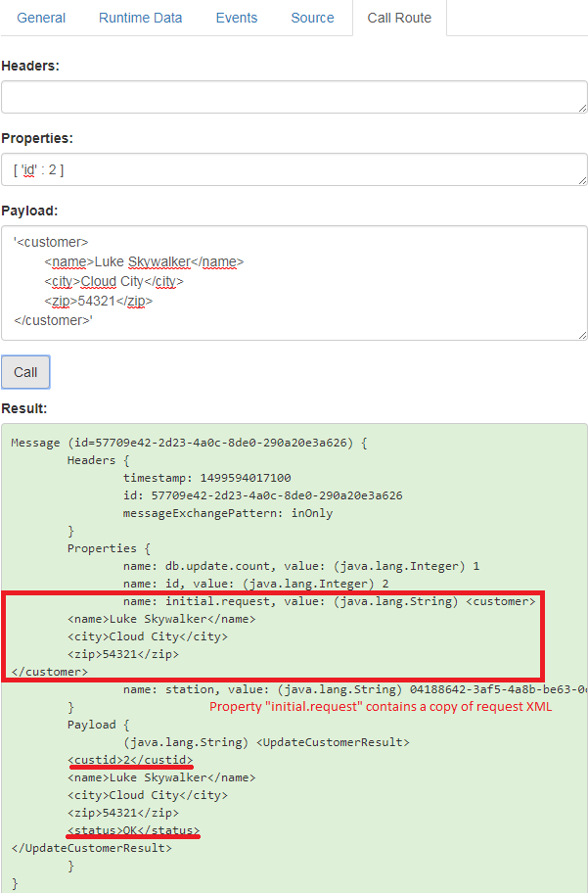588x893 pixels.
Task: Click the underlined status OK line
Action: pyautogui.click(x=133, y=830)
